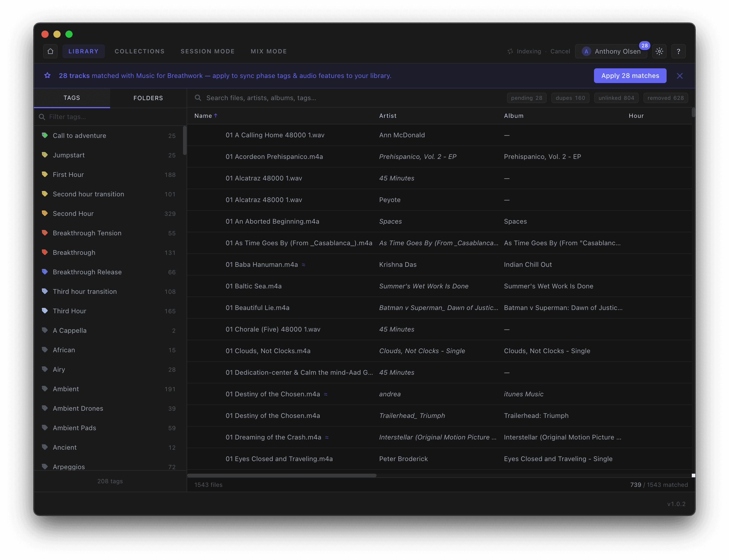Click the Anthony Olsen avatar icon
Viewport: 729px width, 560px height.
tap(586, 51)
